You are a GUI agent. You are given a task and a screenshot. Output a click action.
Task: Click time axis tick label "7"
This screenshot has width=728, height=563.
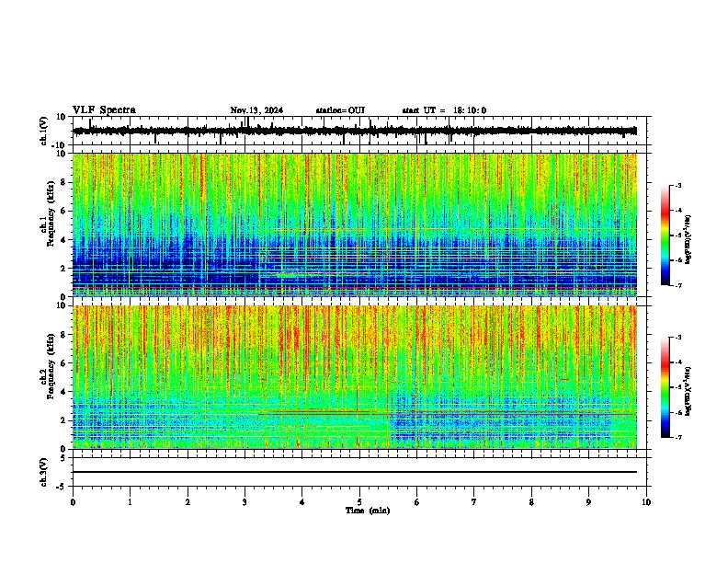coord(474,502)
